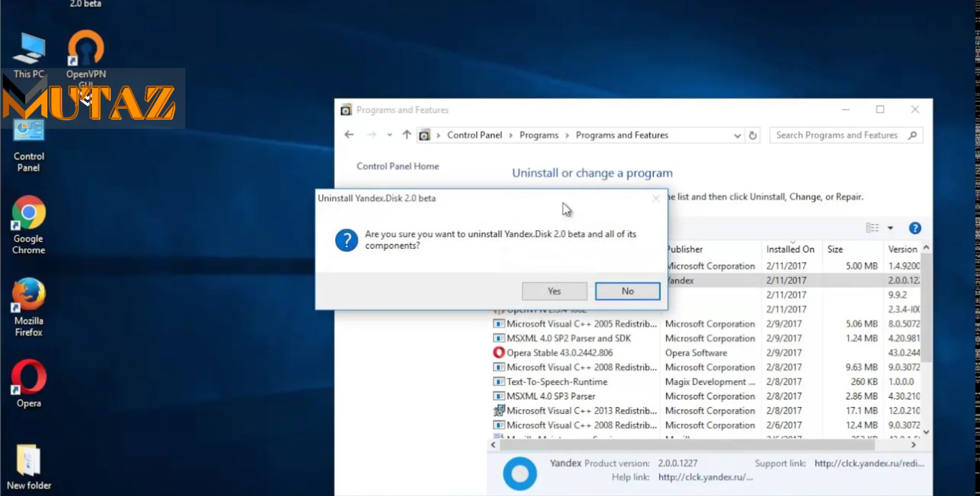
Task: Expand address bar history dropdown
Action: 737,136
